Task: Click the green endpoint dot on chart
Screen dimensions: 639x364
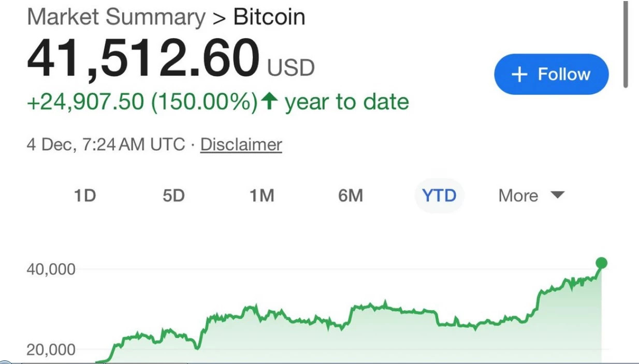Action: click(601, 263)
